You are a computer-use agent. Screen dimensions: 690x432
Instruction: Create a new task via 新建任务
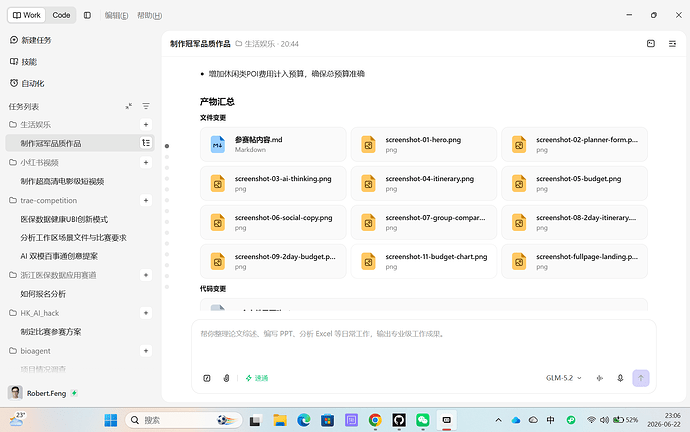point(31,40)
